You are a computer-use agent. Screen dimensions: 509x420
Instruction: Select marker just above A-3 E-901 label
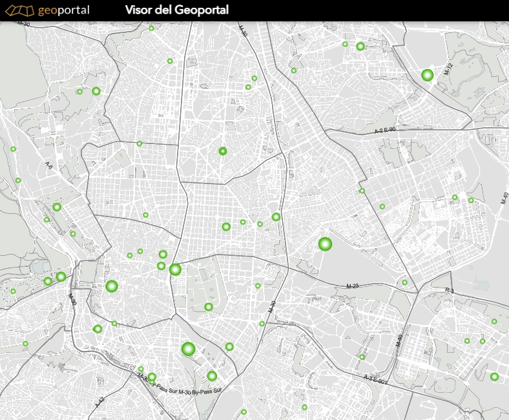[362, 357]
